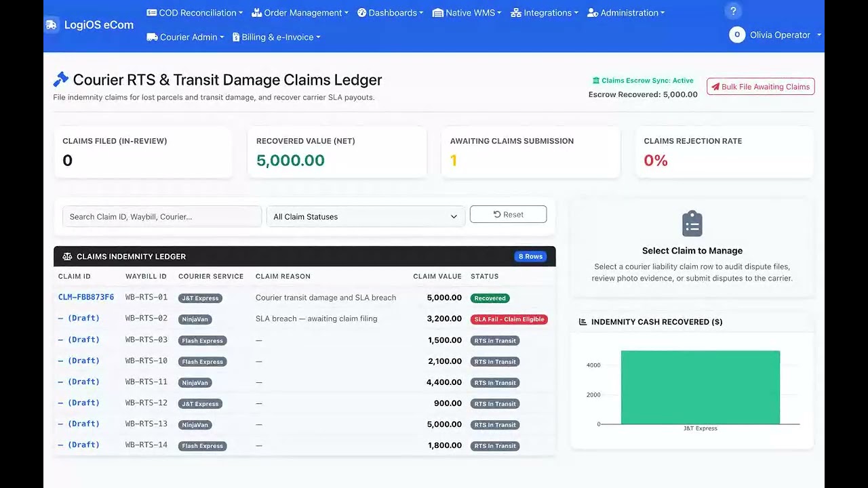Click the scales icon in ledger header
Image resolution: width=868 pixels, height=488 pixels.
point(67,256)
